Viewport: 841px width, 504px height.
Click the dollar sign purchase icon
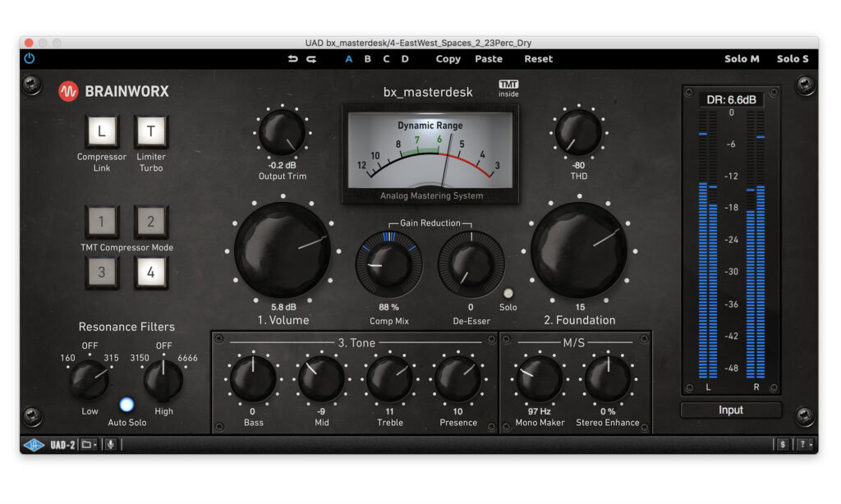click(x=783, y=444)
